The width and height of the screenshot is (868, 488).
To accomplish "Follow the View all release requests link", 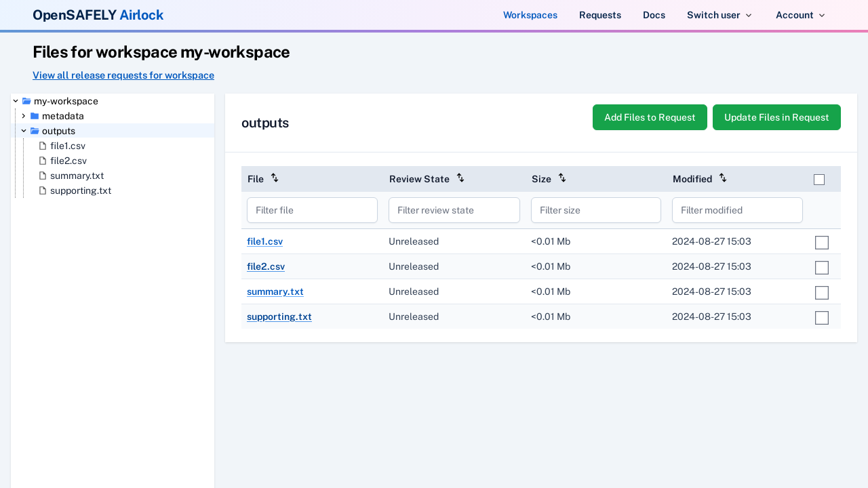I will tap(123, 75).
